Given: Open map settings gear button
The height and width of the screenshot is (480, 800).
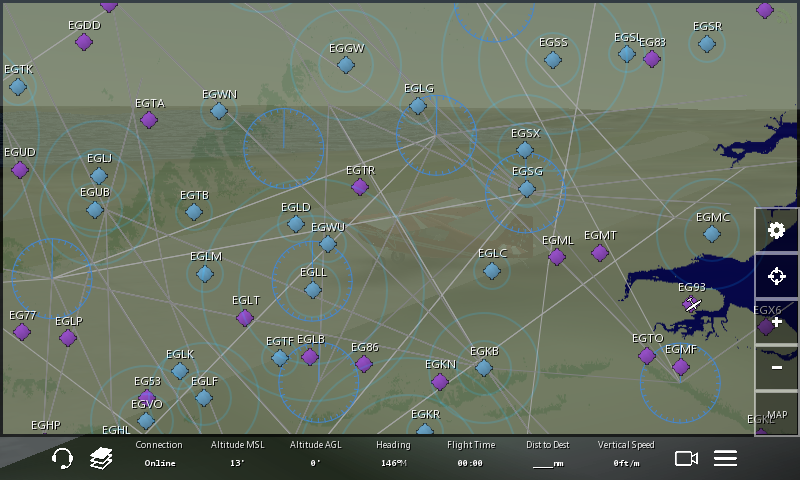Looking at the screenshot, I should 777,230.
